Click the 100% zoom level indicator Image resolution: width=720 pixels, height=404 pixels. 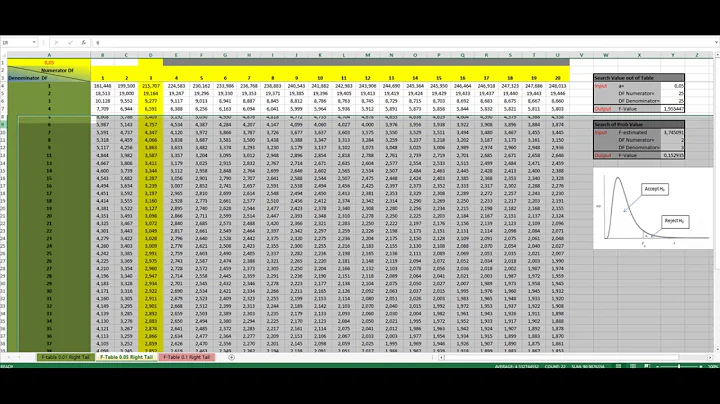point(713,366)
